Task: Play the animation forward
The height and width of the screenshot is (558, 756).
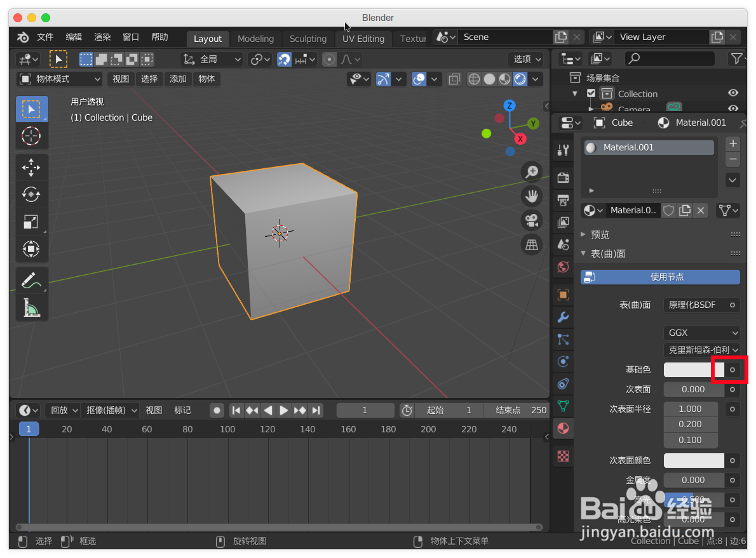Action: [x=283, y=411]
